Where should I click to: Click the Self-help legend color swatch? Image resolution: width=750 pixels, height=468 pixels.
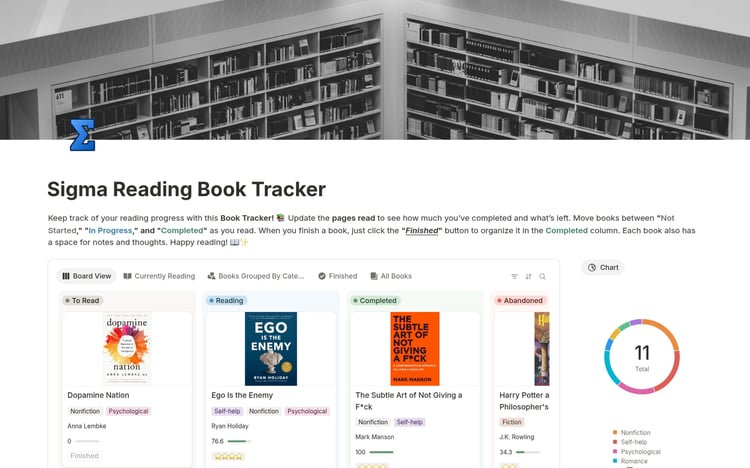(x=614, y=441)
